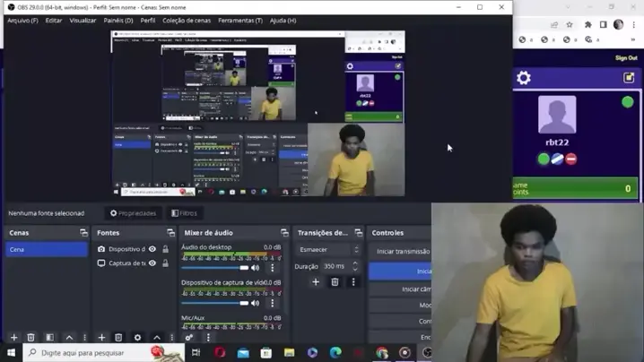644x362 pixels.
Task: Add a transition with the plus icon
Action: (316, 282)
